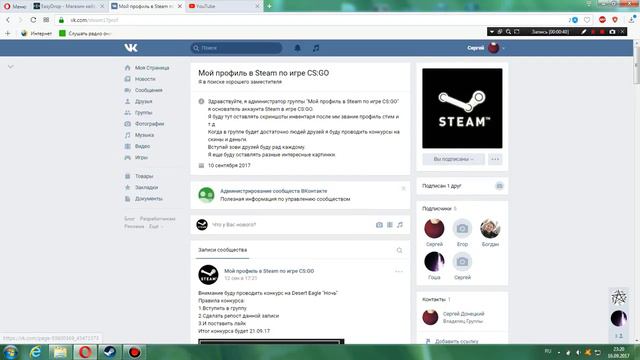Open Товары in sidebar
The image size is (640, 360).
click(139, 176)
